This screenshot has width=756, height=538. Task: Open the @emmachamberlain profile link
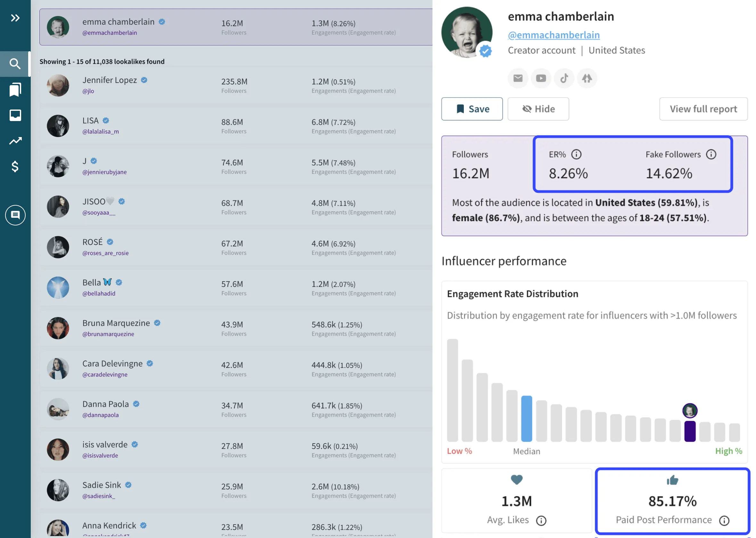553,35
